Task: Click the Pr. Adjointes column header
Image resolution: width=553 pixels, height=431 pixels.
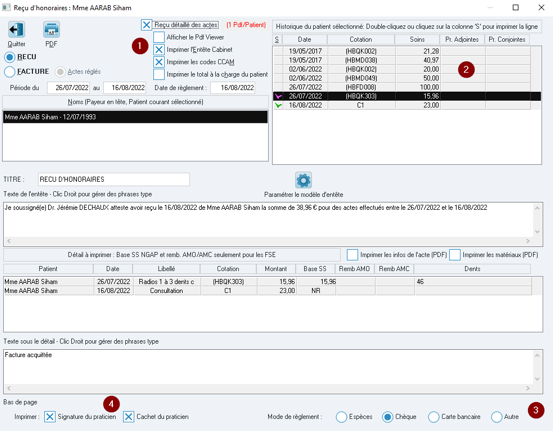Action: point(462,40)
